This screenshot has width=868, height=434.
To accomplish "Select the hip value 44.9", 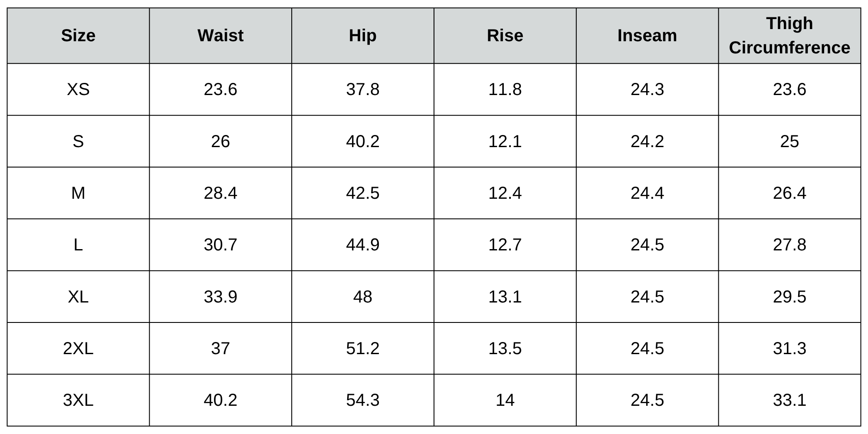I will [362, 245].
